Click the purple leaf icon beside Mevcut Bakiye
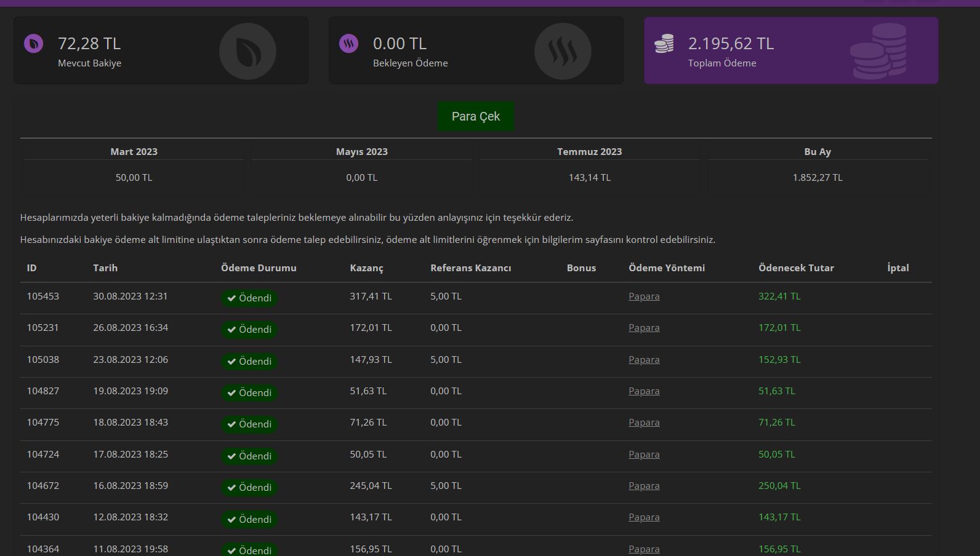Viewport: 980px width, 556px height. click(34, 44)
